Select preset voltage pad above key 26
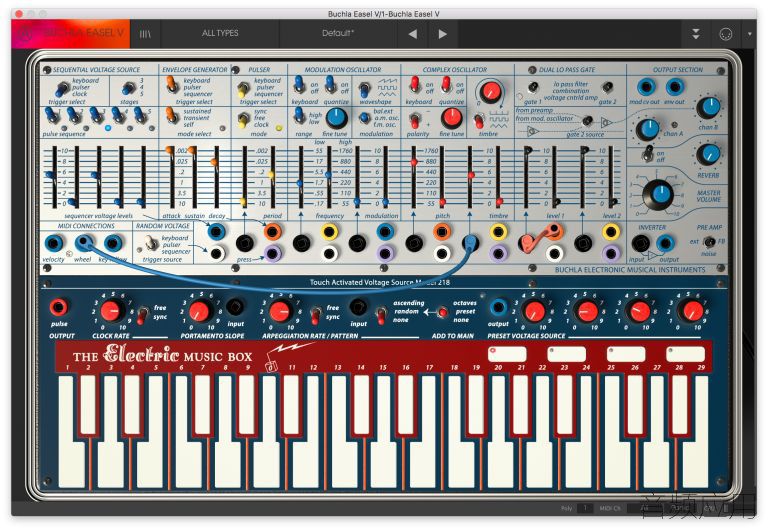Screen dimensions: 768x530 [626, 354]
